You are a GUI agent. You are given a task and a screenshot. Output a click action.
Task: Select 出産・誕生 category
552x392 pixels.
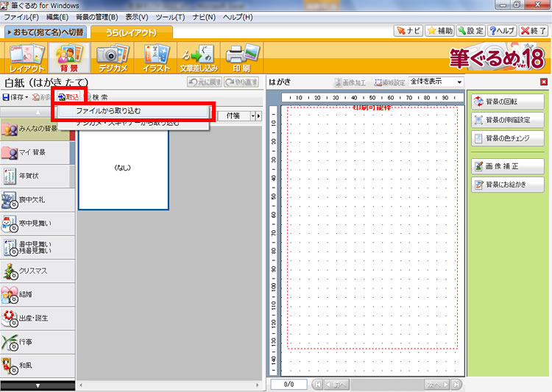(38, 318)
